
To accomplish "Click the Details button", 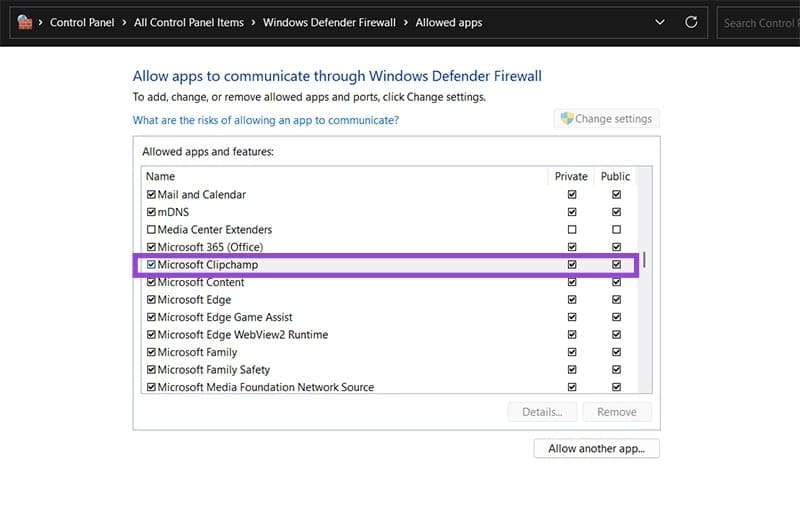I will [x=542, y=412].
